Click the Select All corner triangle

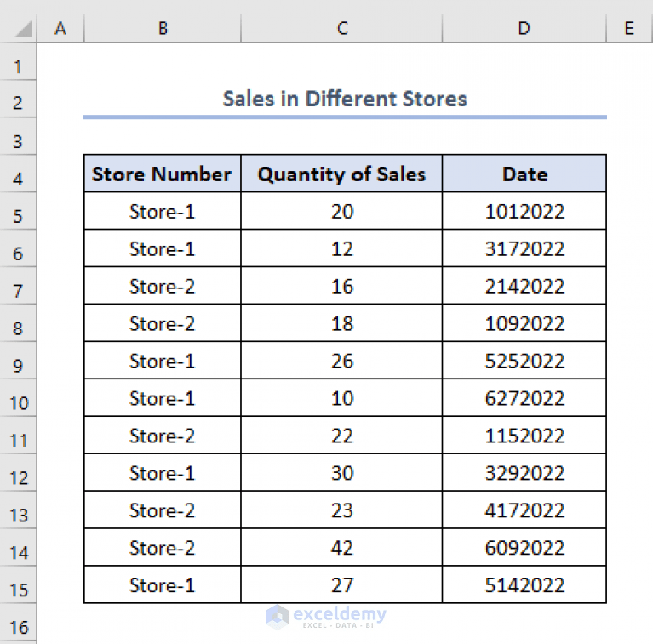click(x=23, y=30)
